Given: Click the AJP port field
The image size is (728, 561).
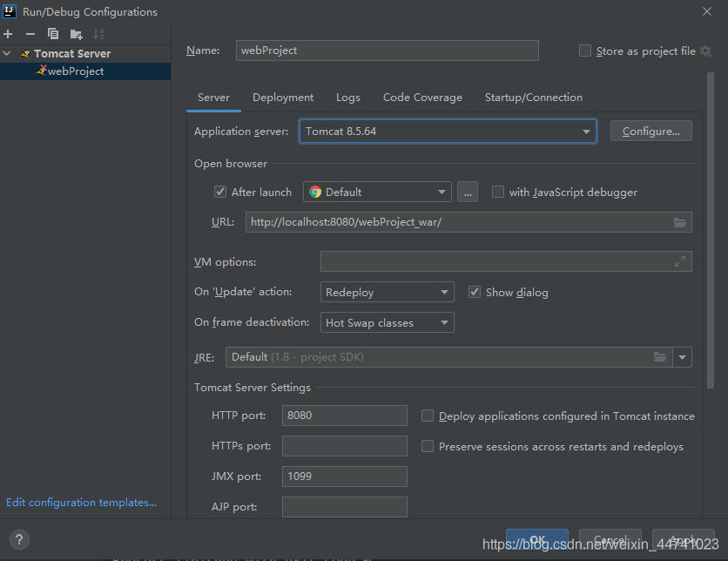Looking at the screenshot, I should pos(345,507).
